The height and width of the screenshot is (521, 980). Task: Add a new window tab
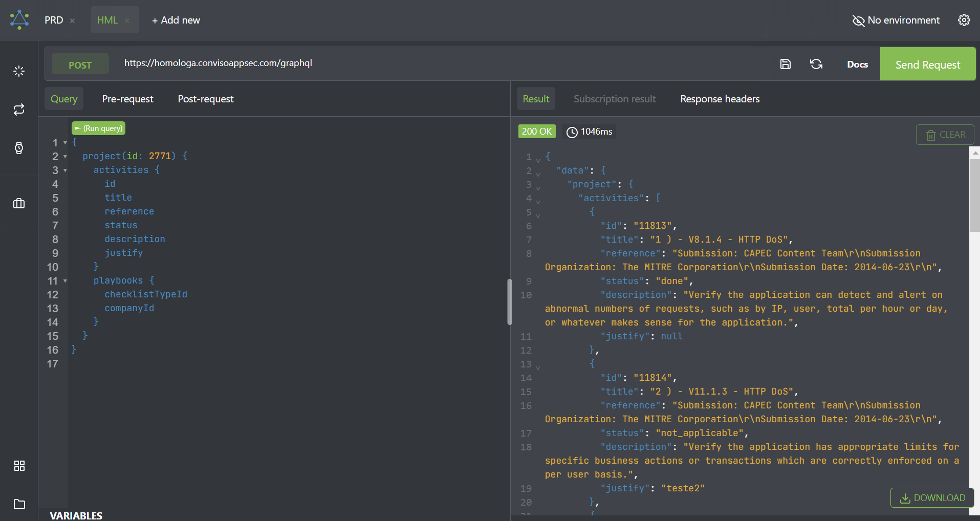click(x=176, y=20)
